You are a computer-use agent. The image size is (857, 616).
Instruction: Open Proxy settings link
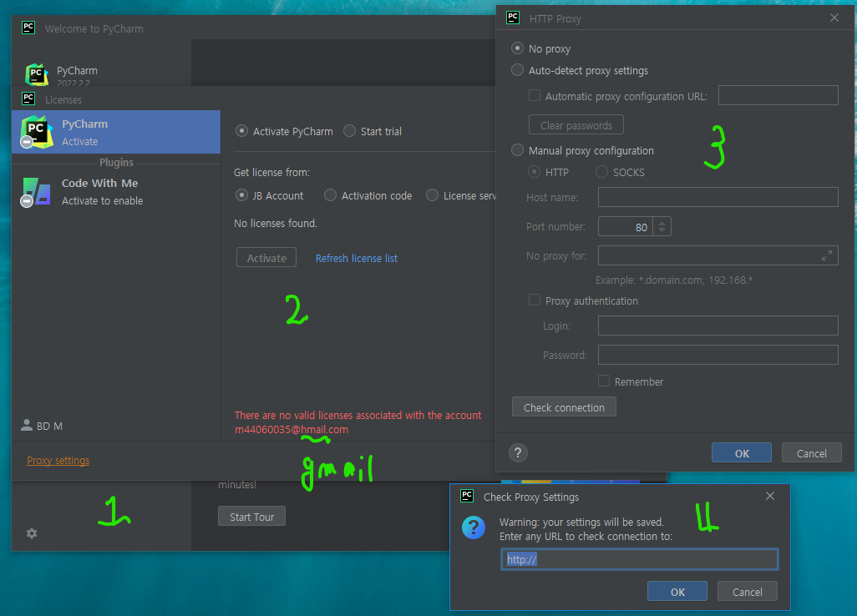click(58, 461)
